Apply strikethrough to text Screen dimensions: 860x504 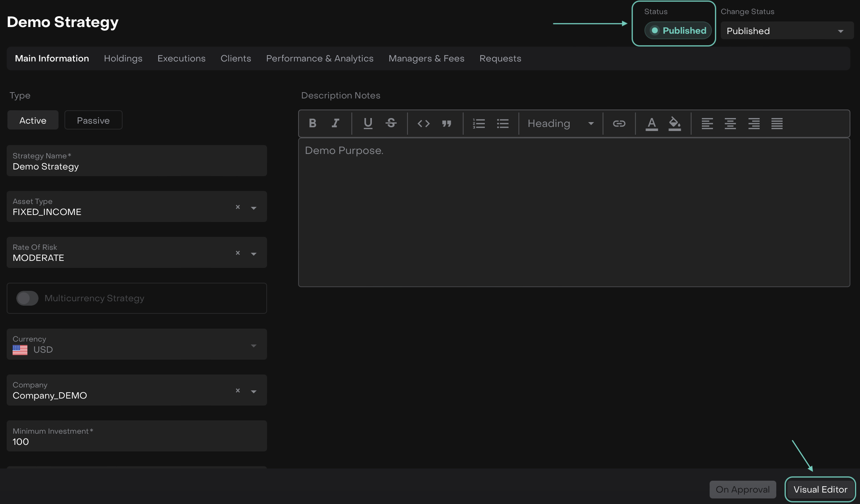391,123
